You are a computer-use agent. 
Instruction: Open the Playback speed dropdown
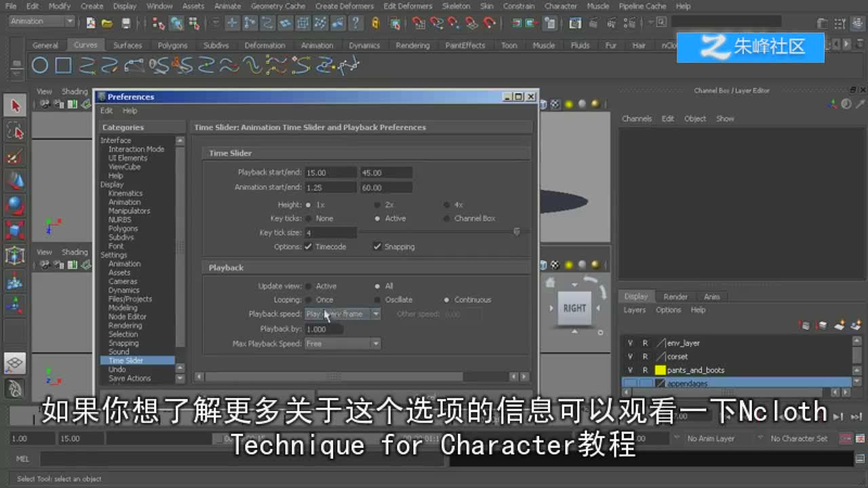pyautogui.click(x=342, y=314)
